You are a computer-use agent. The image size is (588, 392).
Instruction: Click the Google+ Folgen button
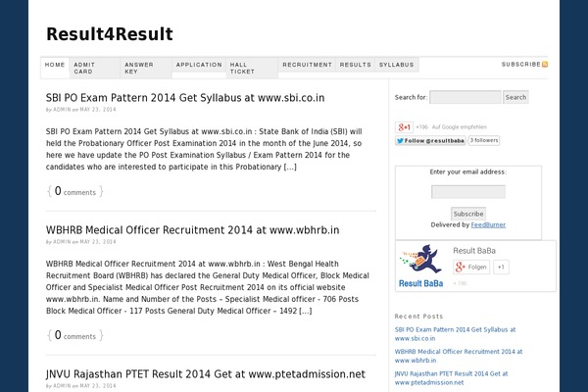[471, 268]
